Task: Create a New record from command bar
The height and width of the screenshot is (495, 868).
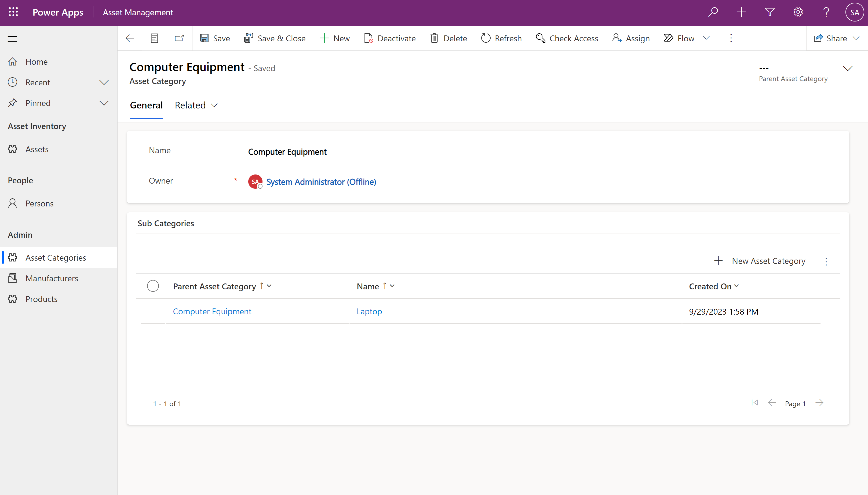Action: 335,38
